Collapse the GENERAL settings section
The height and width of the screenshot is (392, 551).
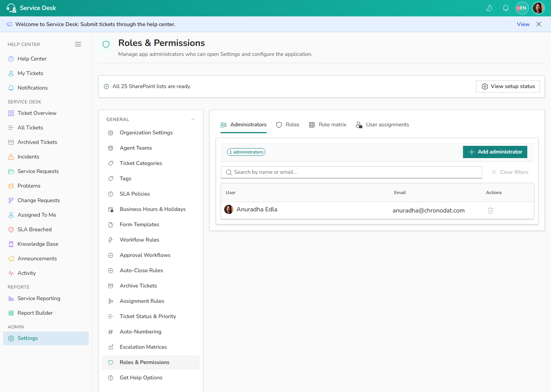point(193,119)
